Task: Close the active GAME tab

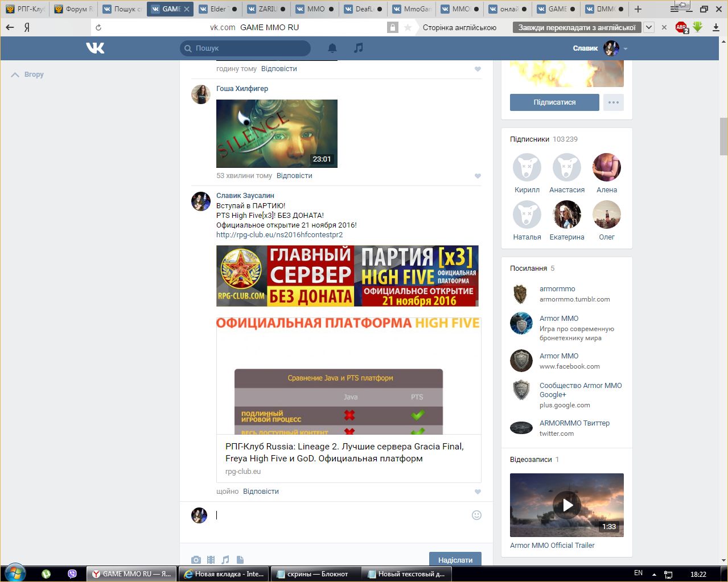Action: coord(187,9)
